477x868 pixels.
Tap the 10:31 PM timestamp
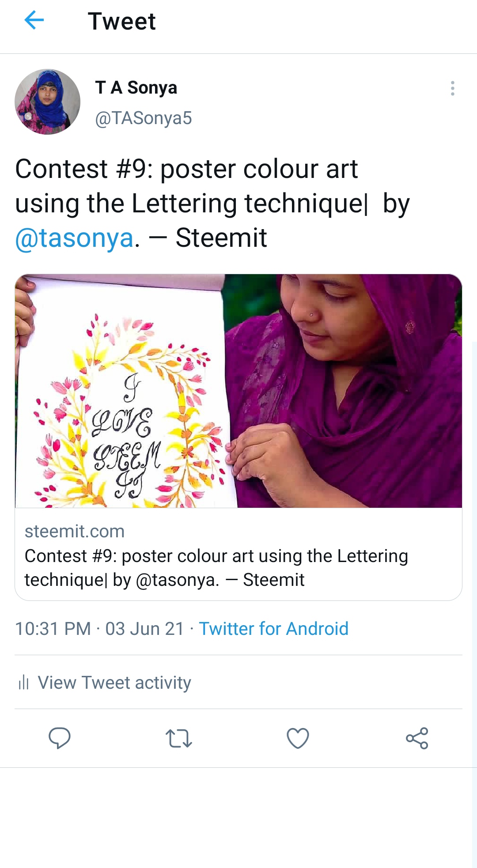[53, 629]
